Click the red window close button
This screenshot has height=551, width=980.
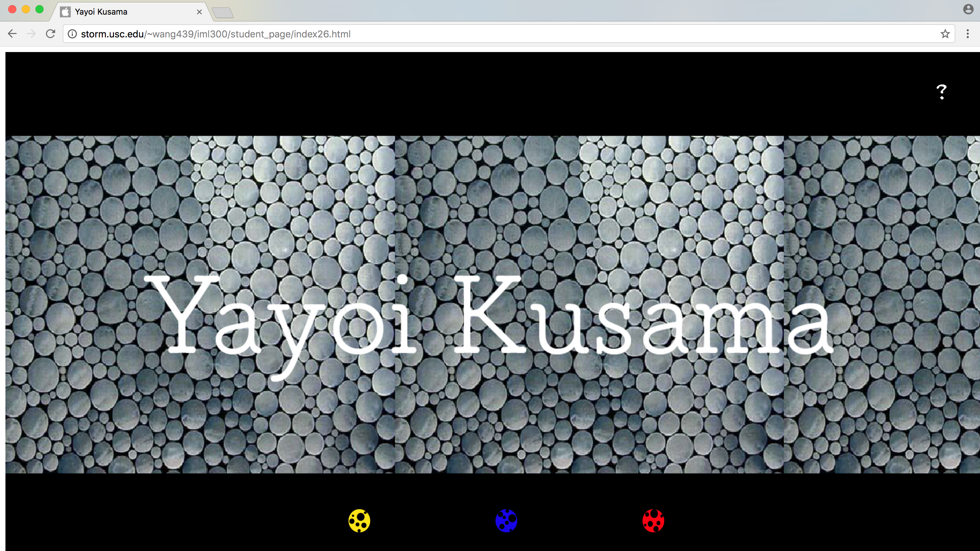pos(12,9)
